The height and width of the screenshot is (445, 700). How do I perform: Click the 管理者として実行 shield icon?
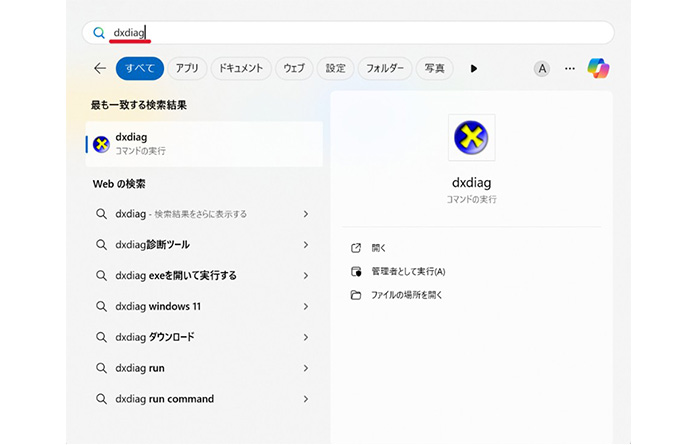(x=356, y=271)
